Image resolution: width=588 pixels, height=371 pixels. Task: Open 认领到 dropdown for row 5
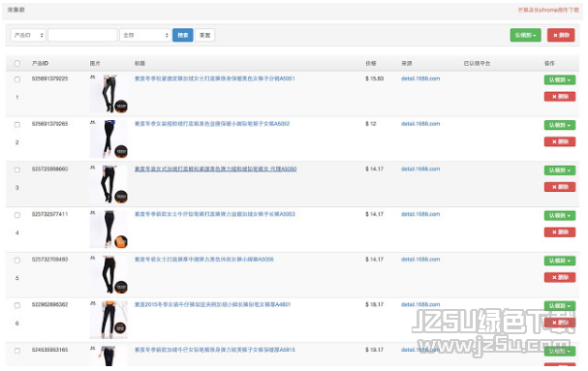[x=560, y=261]
